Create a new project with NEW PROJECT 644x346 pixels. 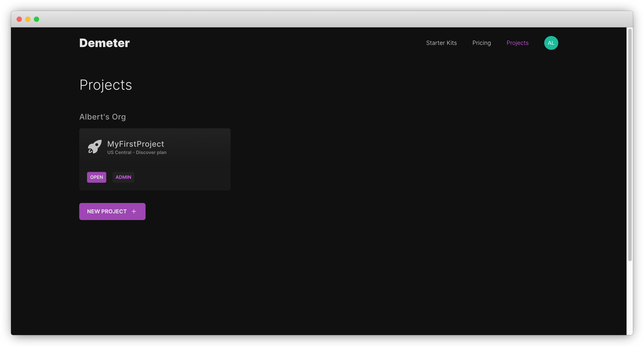point(112,211)
